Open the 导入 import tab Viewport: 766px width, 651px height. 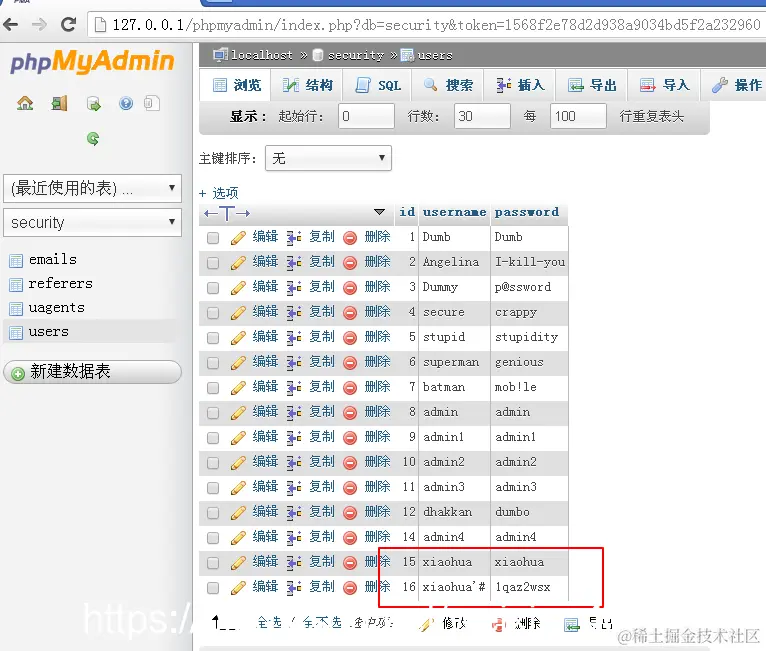click(x=665, y=85)
